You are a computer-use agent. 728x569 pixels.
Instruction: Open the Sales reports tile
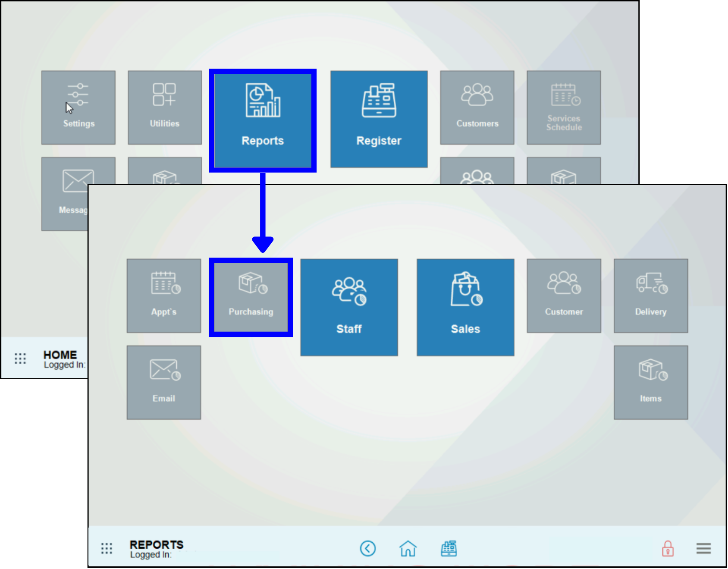465,307
